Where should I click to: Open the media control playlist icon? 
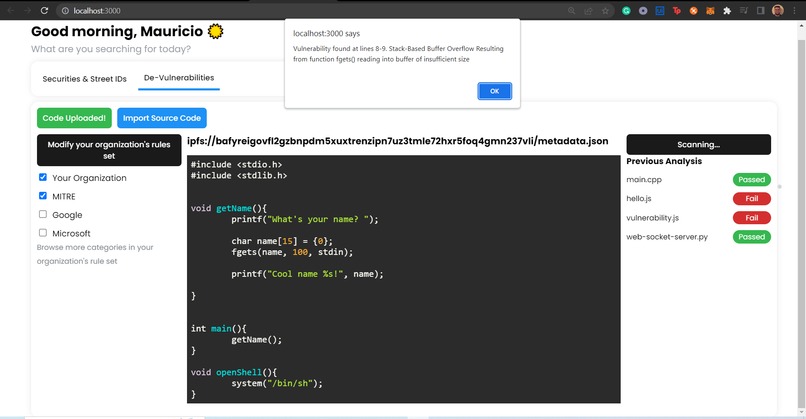[x=744, y=10]
